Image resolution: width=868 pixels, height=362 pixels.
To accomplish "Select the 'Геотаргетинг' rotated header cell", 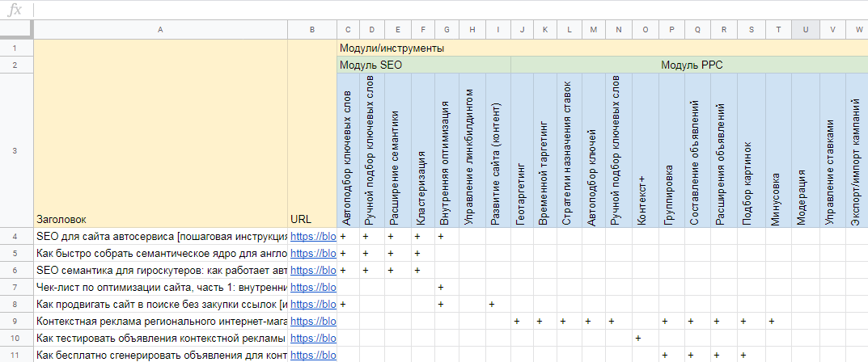I will coord(522,150).
